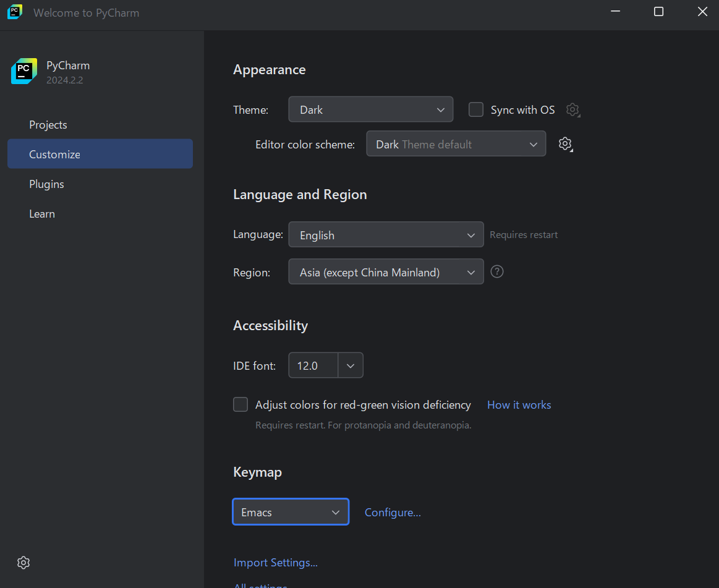Open the Plugins tab
This screenshot has height=588, width=719.
[47, 184]
